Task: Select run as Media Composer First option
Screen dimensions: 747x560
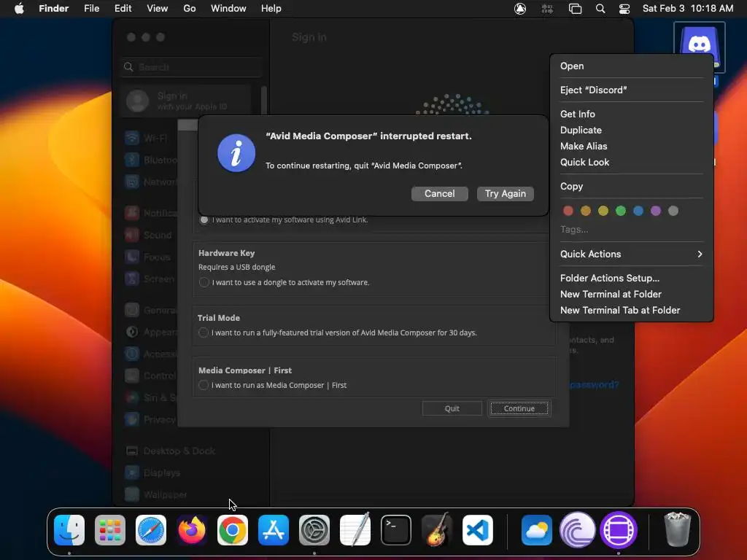Action: point(204,385)
